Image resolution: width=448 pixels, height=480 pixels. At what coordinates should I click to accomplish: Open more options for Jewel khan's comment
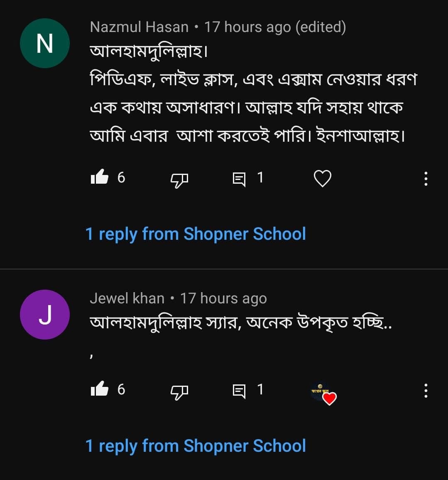(x=426, y=391)
